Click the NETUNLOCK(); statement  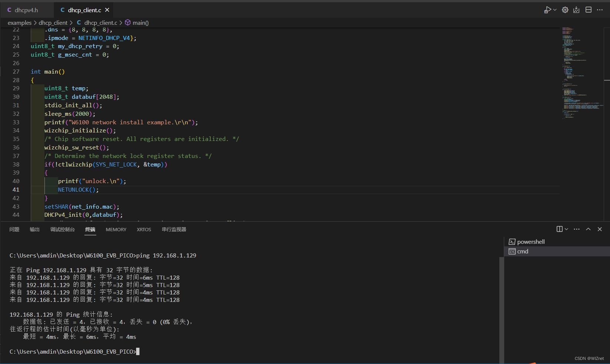click(x=78, y=189)
